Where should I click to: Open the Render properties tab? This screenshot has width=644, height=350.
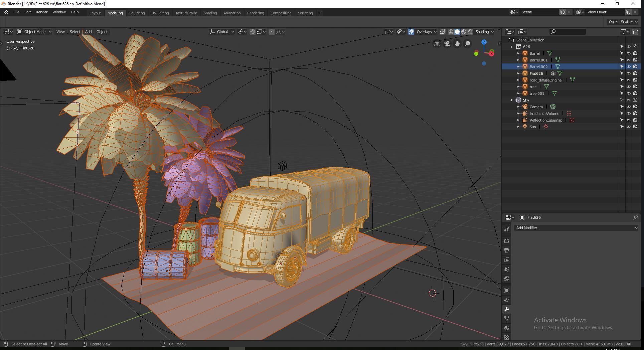pos(507,241)
